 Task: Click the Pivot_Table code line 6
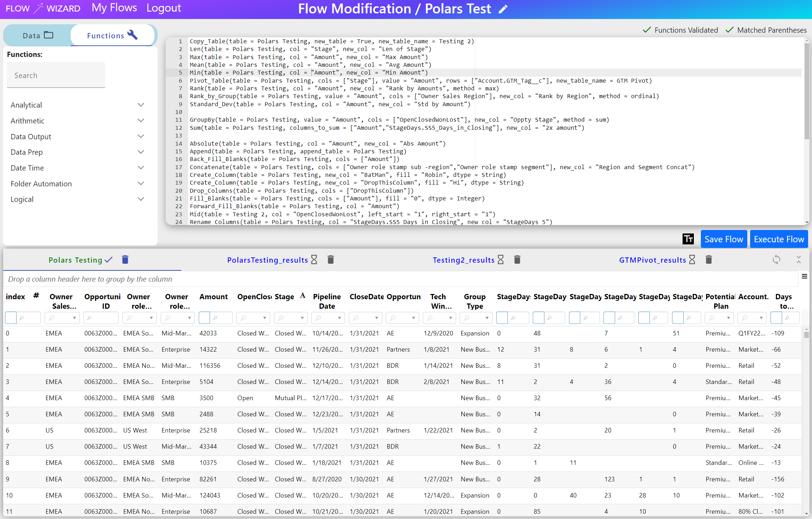(421, 81)
